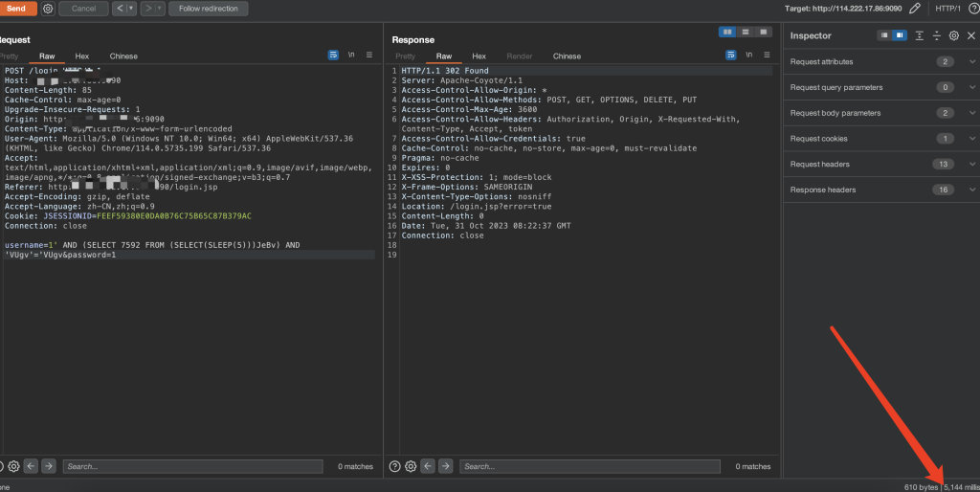Click the Location: /login.jsp?error=true header
The image size is (980, 492).
477,207
